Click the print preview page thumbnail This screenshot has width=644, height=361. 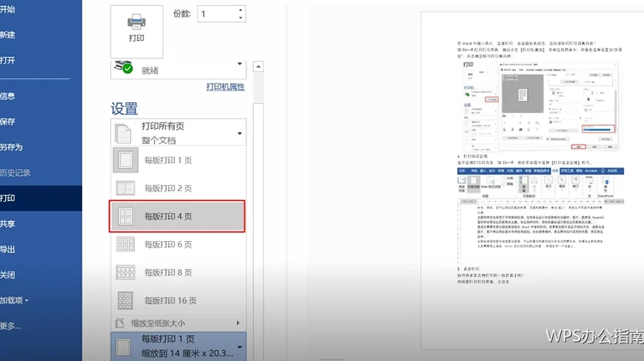(x=533, y=181)
